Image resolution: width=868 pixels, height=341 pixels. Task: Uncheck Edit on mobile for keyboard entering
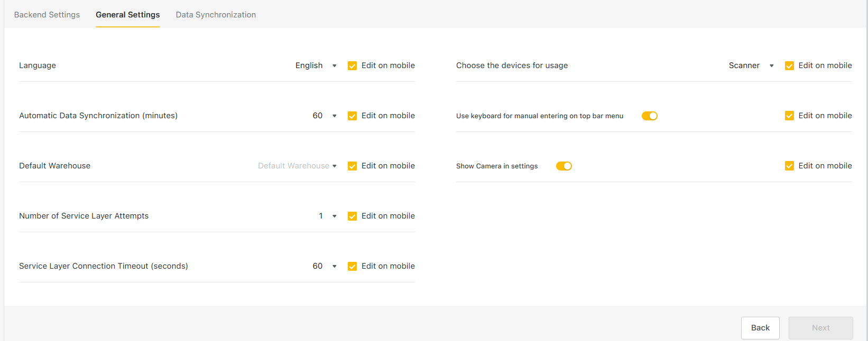[789, 116]
